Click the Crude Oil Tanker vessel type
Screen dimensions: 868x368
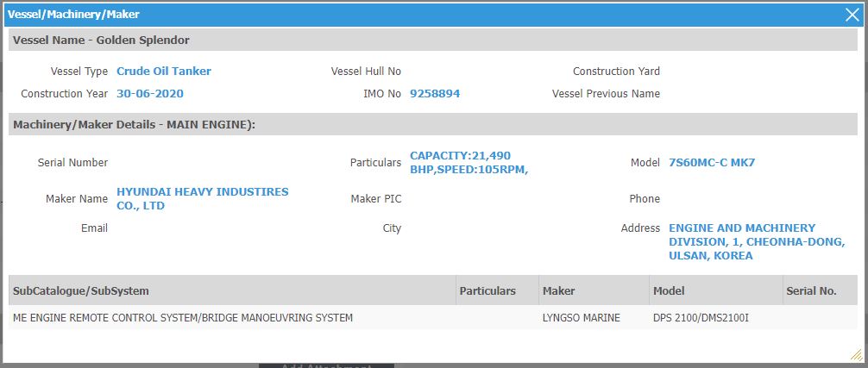pos(164,72)
